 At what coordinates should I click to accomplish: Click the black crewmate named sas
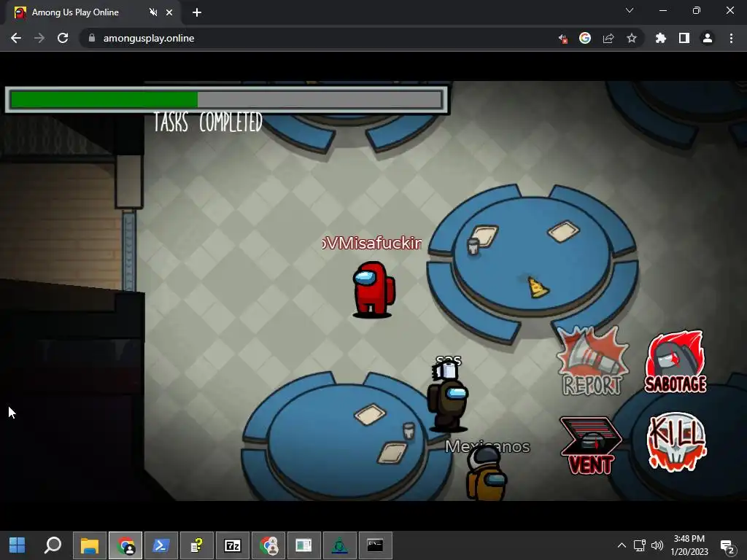click(x=447, y=397)
